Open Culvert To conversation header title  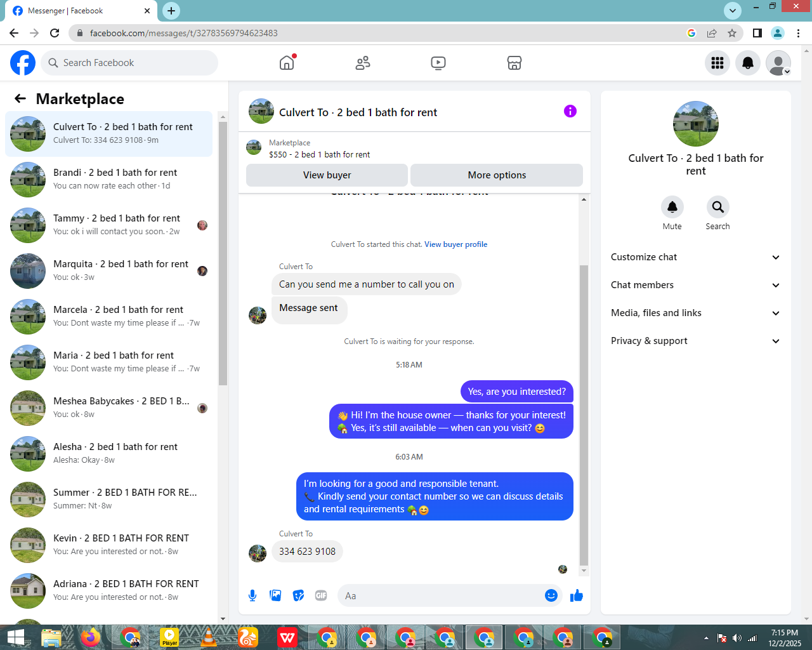coord(358,112)
